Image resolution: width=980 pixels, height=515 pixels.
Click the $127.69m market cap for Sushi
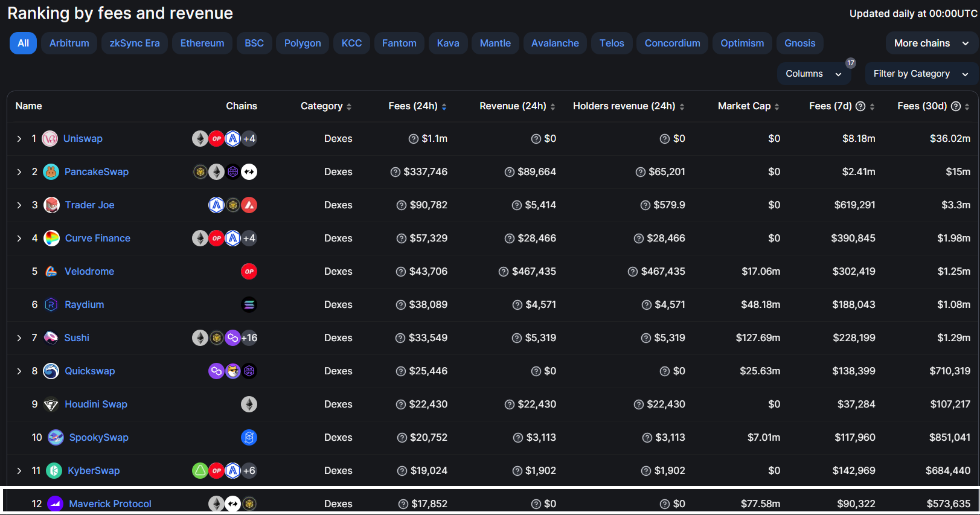pos(758,338)
